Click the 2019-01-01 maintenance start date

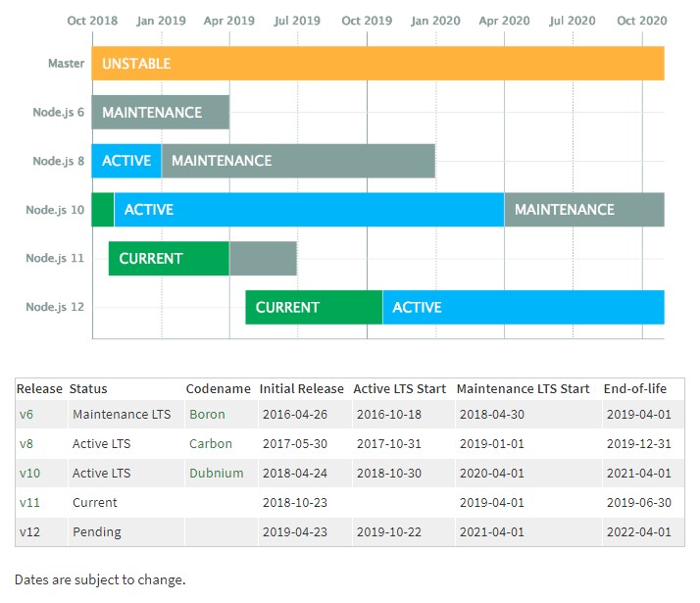(492, 443)
